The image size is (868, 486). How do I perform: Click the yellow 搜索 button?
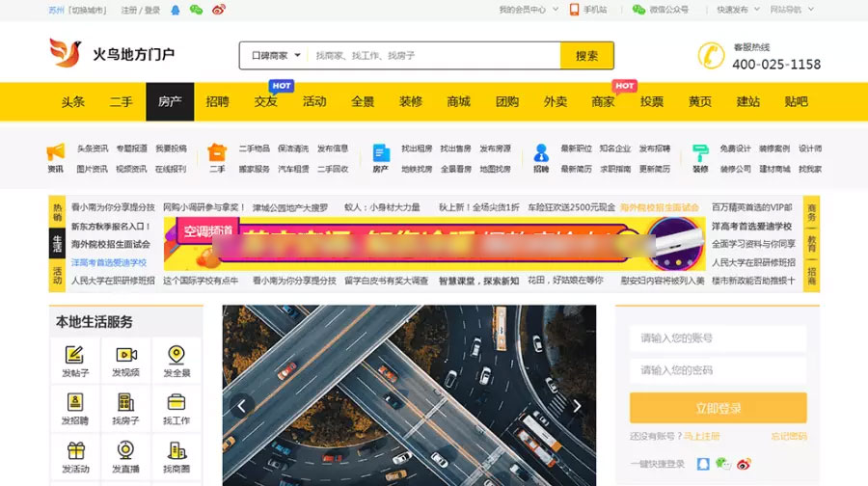coord(586,55)
